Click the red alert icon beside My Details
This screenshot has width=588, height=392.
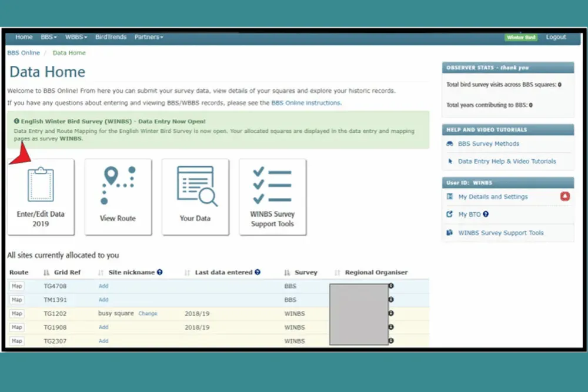point(565,196)
